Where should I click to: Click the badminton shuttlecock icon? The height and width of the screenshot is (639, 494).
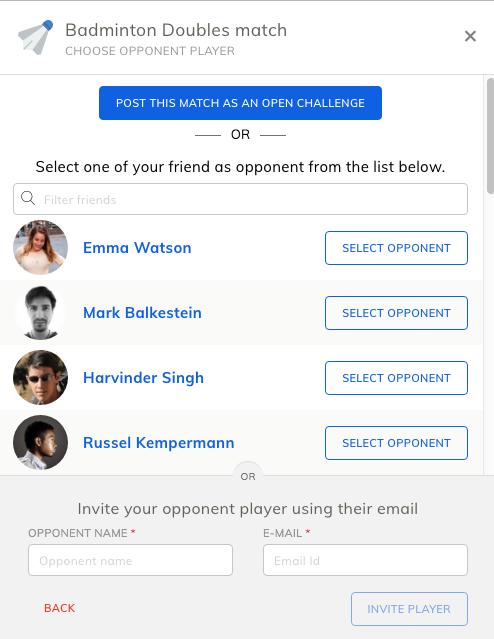(x=36, y=37)
